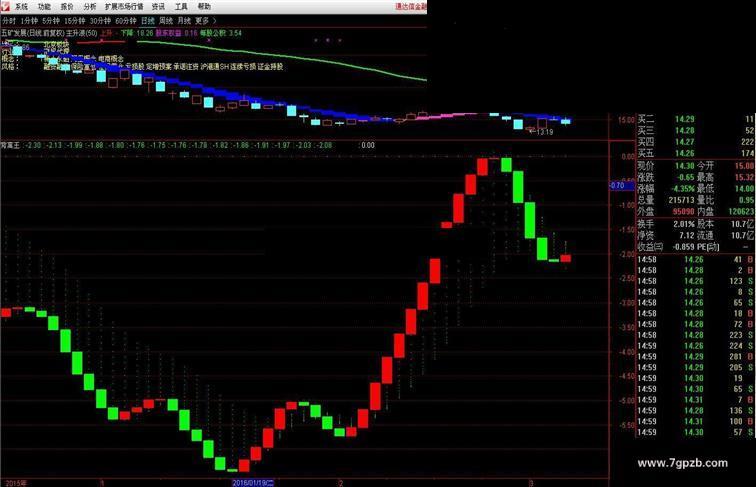This screenshot has width=756, height=487.
Task: Open the 资讯 menu
Action: tap(158, 7)
